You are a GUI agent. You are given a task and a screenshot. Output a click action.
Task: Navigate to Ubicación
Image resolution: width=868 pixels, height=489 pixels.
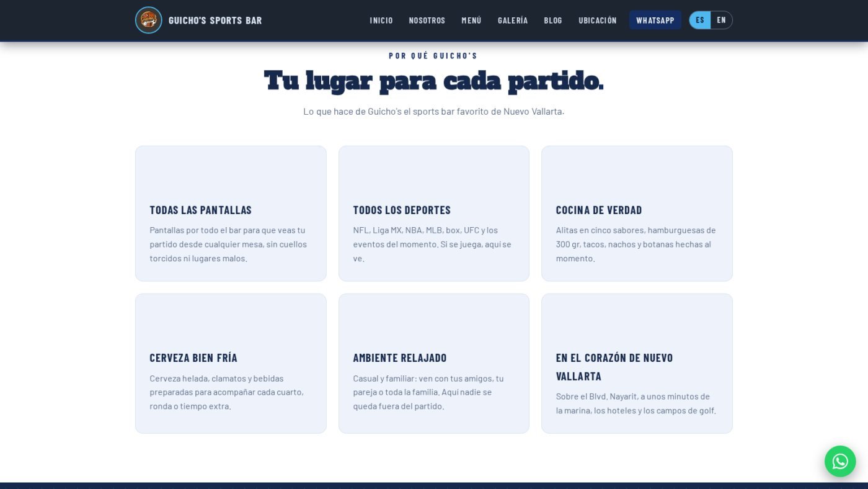(x=598, y=20)
